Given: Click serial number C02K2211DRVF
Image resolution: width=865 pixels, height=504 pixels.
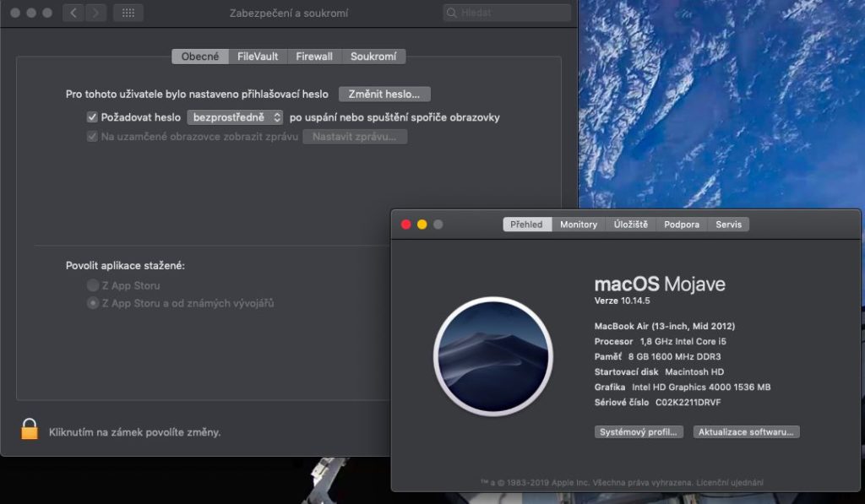Looking at the screenshot, I should pos(688,402).
